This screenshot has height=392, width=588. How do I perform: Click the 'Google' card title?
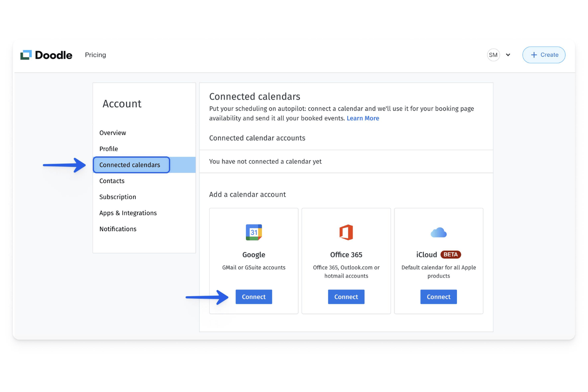[x=254, y=255]
